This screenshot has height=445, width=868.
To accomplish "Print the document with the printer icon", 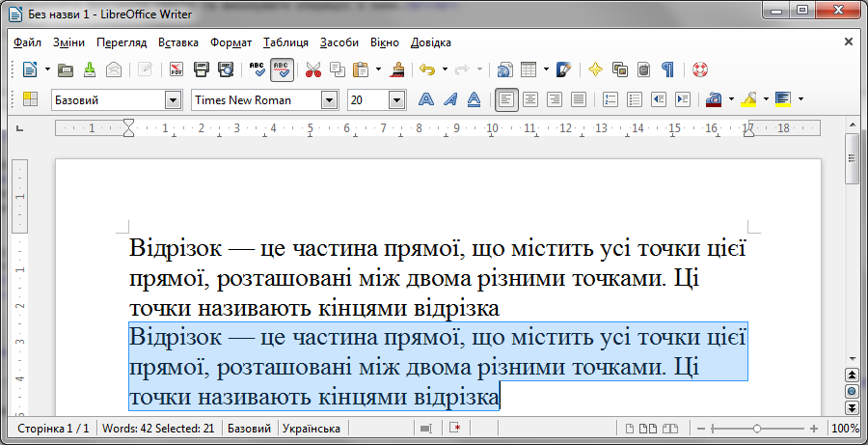I will pos(202,70).
